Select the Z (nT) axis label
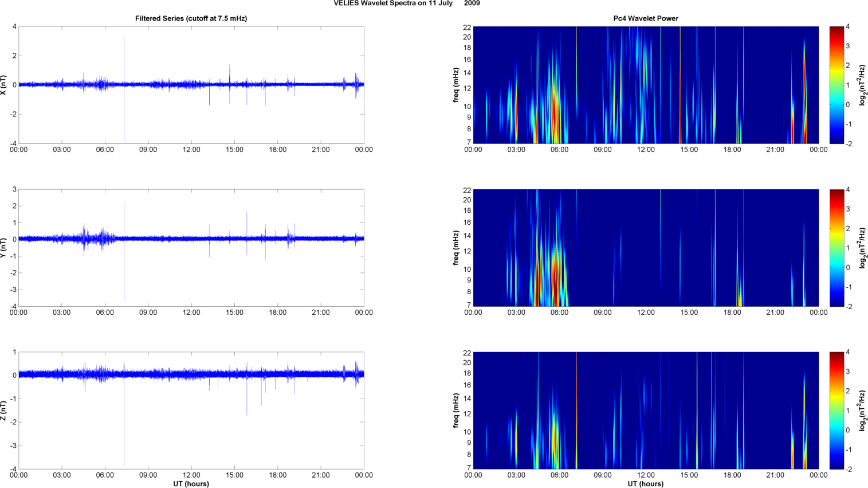The image size is (868, 488). click(4, 411)
